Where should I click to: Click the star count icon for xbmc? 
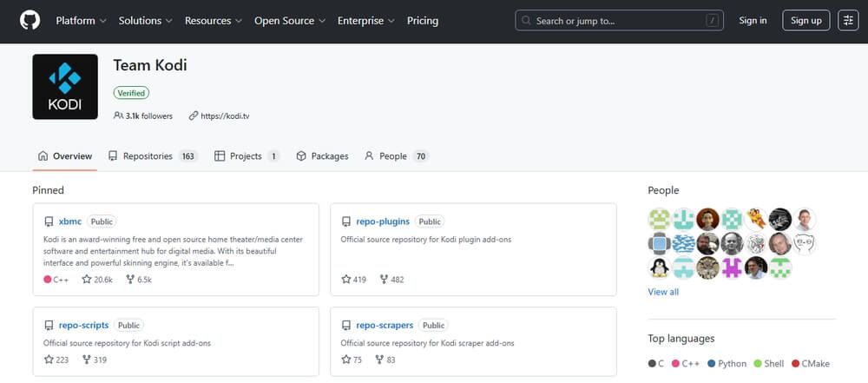pyautogui.click(x=87, y=280)
